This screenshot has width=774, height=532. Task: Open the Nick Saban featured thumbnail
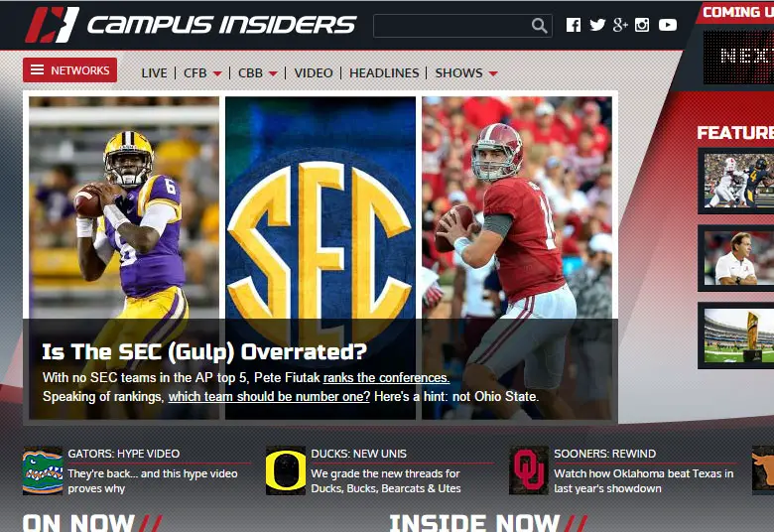pyautogui.click(x=735, y=258)
